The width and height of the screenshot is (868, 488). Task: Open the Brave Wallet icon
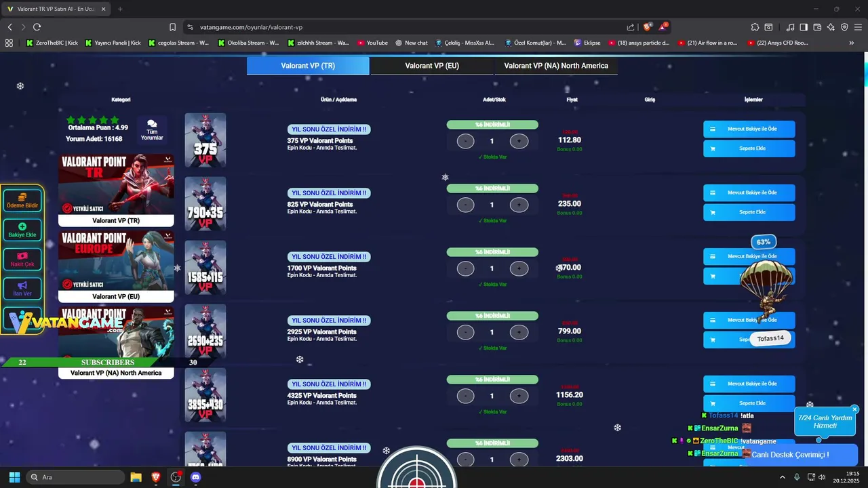[x=817, y=27]
